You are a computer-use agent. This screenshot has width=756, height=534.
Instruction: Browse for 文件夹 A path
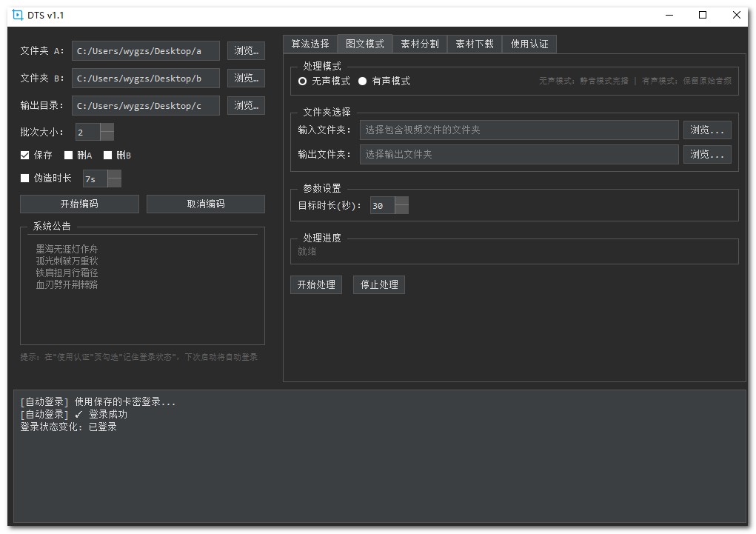[246, 51]
